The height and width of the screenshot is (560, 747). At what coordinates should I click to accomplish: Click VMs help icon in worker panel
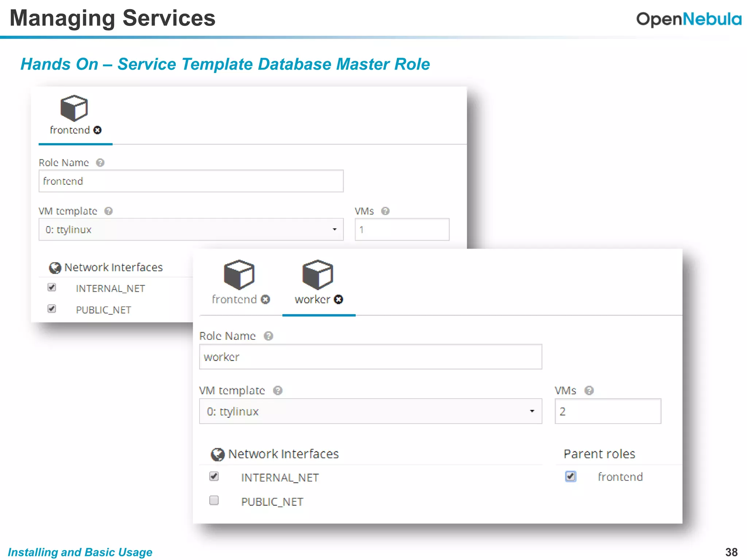[x=589, y=390]
